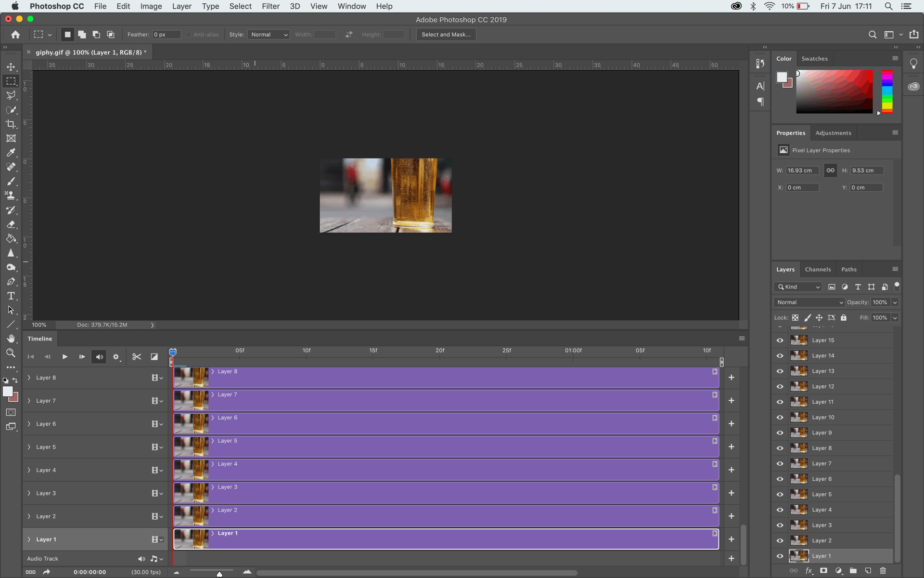Viewport: 924px width, 578px height.
Task: Select the Hand tool
Action: (x=11, y=339)
